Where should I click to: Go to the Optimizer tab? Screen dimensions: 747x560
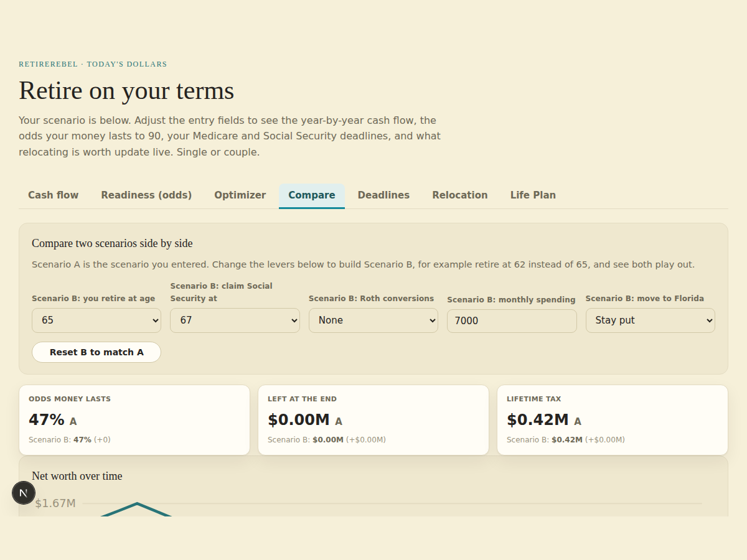[x=240, y=195]
